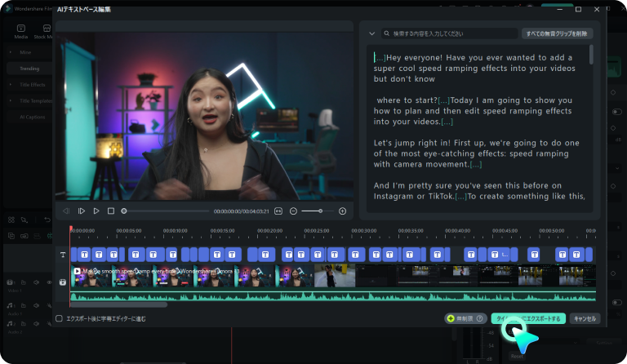
Task: Click the green plus icon on 無制限
Action: point(451,318)
